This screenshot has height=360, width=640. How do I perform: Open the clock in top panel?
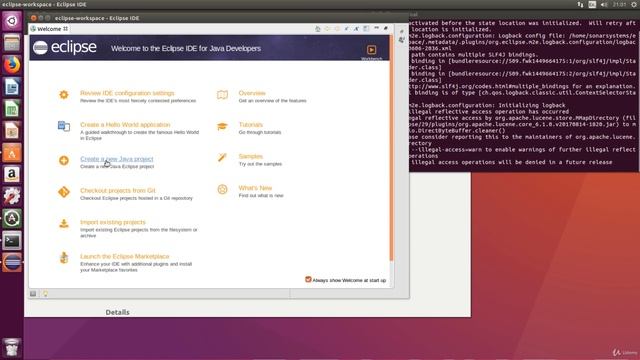[619, 4]
